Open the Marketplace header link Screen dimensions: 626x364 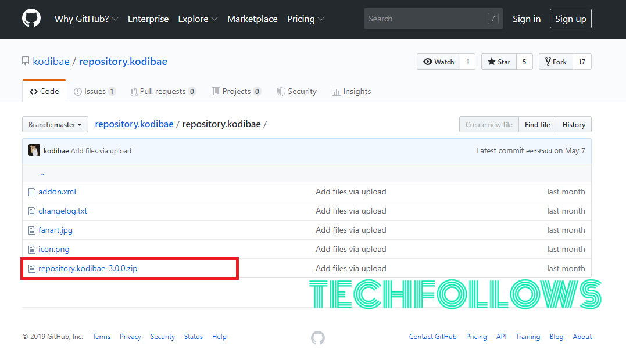pyautogui.click(x=252, y=19)
